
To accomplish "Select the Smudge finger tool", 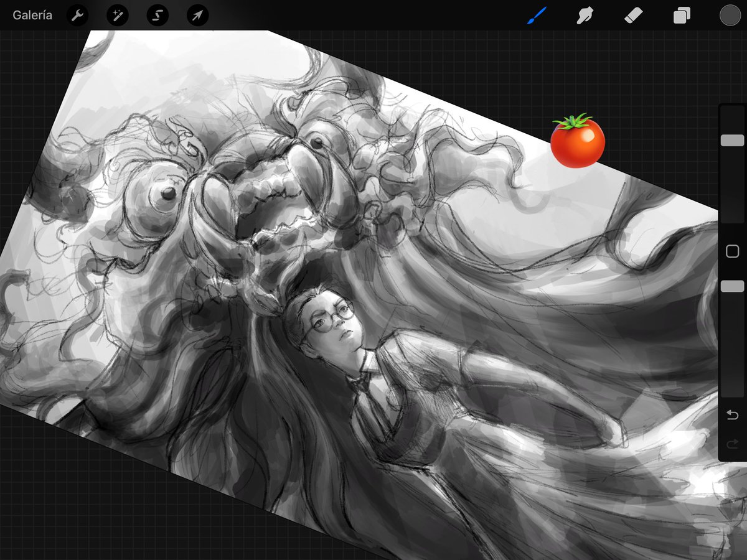I will tap(585, 16).
